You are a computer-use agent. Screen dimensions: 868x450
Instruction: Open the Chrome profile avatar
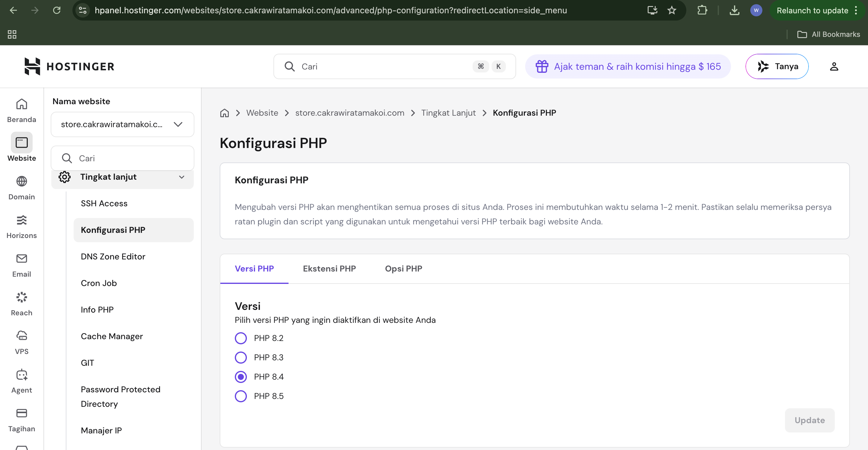(756, 11)
